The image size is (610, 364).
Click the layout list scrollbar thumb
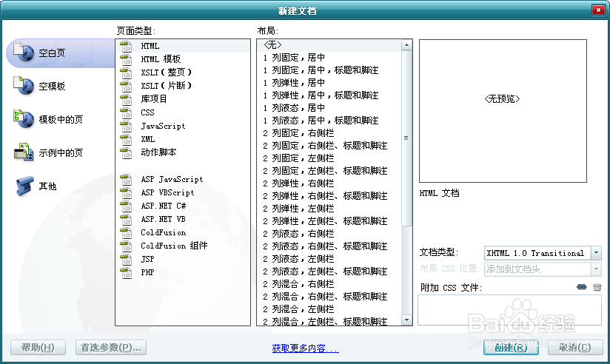tap(406, 138)
